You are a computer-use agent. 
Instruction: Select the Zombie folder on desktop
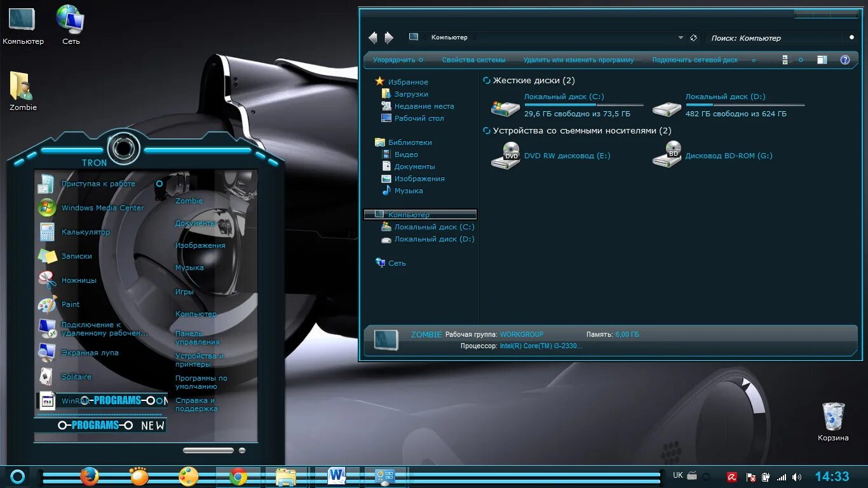(23, 91)
